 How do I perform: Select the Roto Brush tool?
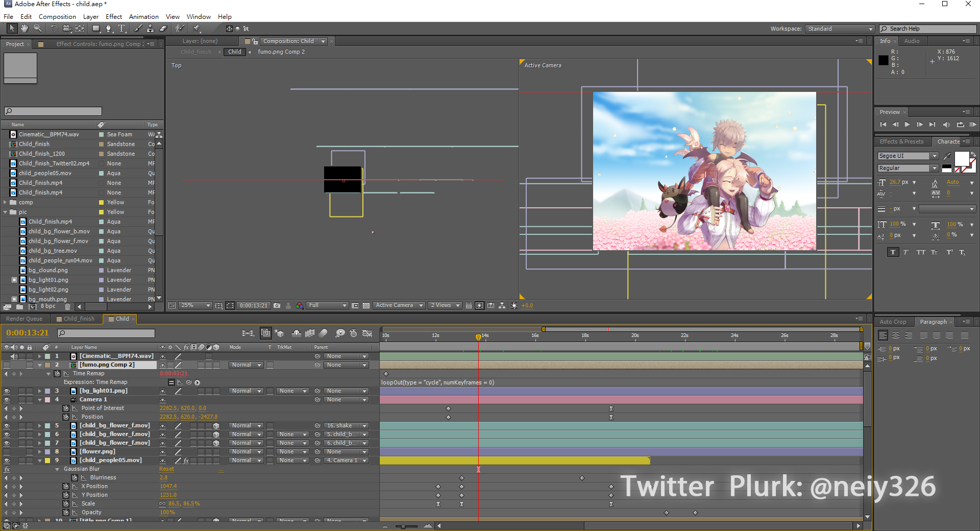180,29
